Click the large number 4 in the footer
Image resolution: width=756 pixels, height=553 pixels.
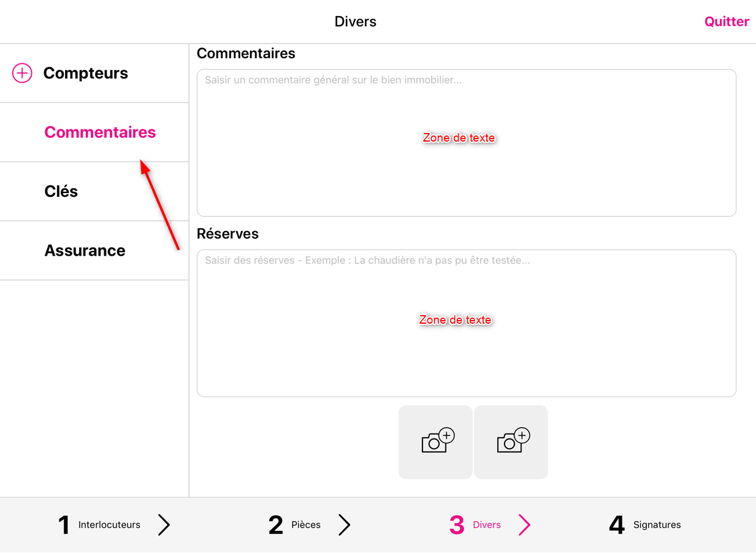tap(617, 525)
